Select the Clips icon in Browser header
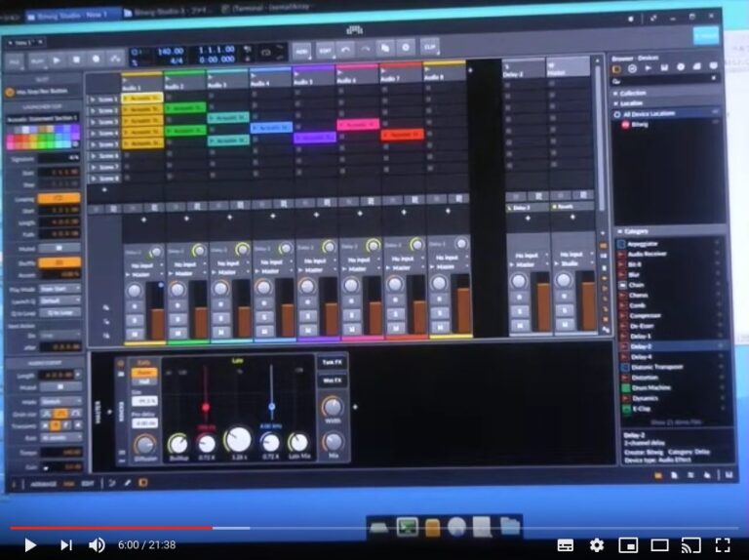This screenshot has width=749, height=560. click(x=697, y=67)
